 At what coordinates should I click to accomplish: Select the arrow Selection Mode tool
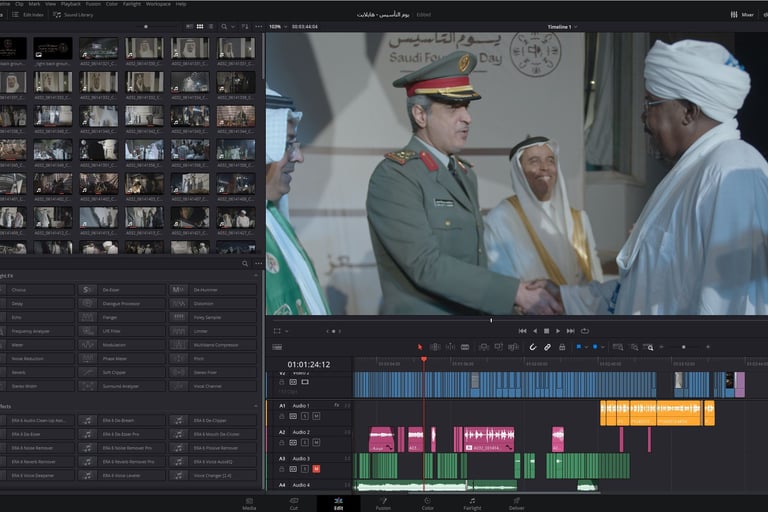tap(420, 347)
